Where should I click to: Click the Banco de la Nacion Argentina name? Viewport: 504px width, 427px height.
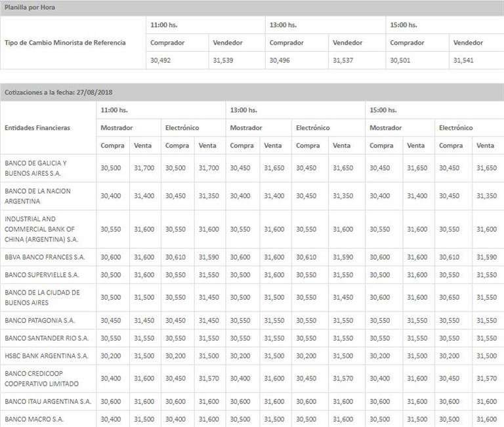pyautogui.click(x=37, y=195)
